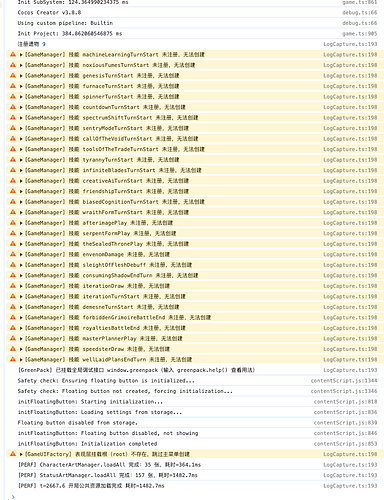Expand the wraithFormTurnStart warning
Image resolution: width=384 pixels, height=500 pixels.
(21, 212)
